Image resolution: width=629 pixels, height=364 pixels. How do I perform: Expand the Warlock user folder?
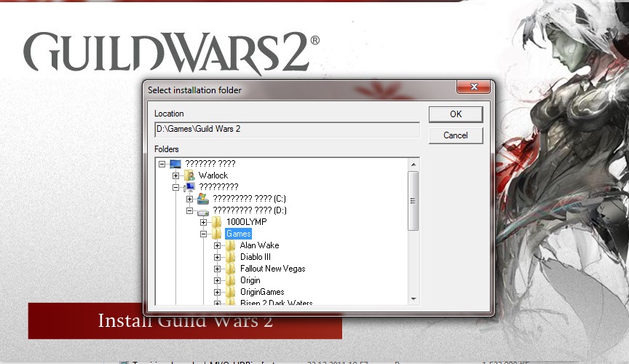coord(175,175)
